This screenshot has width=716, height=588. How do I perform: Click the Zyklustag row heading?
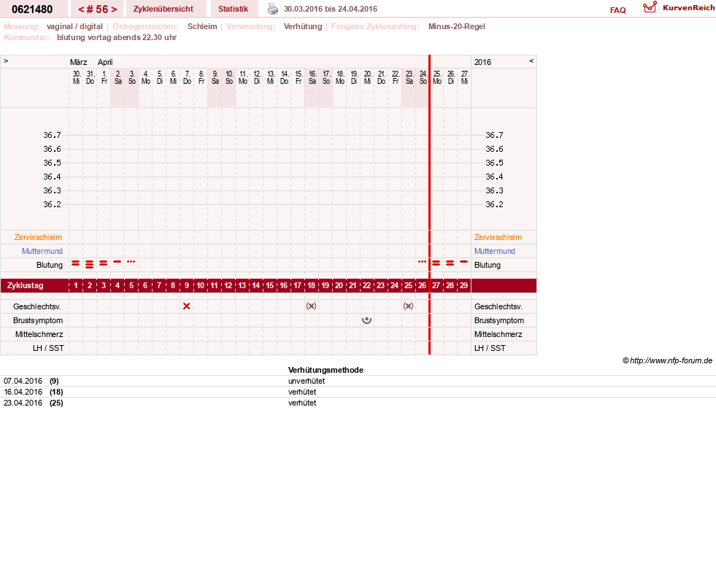(25, 286)
